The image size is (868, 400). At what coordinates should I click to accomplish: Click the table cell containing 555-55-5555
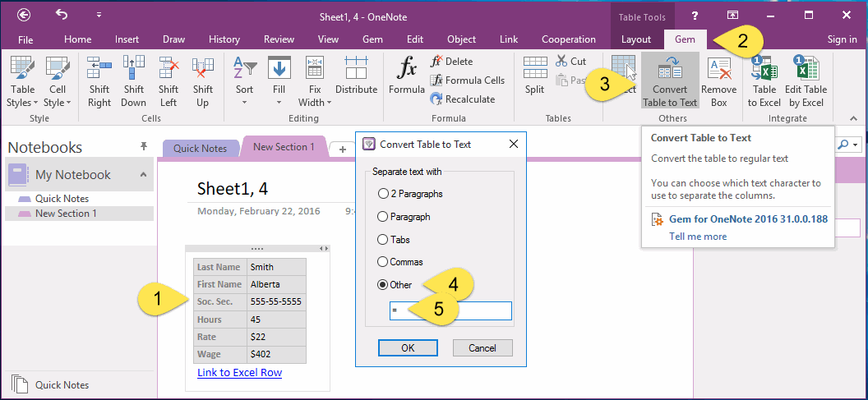(276, 302)
